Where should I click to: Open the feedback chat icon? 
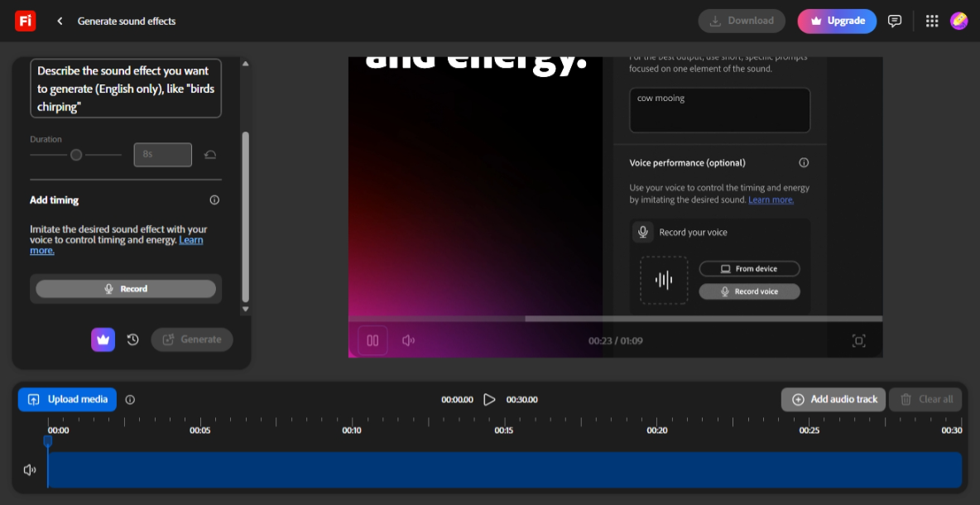coord(895,22)
